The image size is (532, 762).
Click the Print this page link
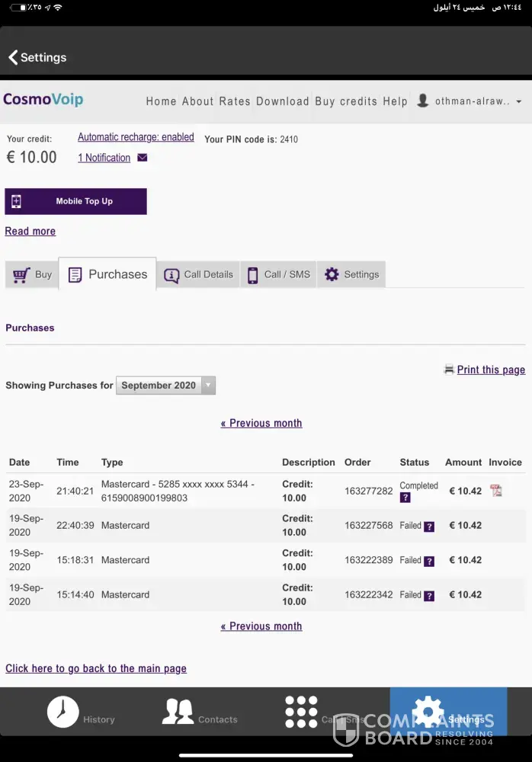tap(490, 370)
